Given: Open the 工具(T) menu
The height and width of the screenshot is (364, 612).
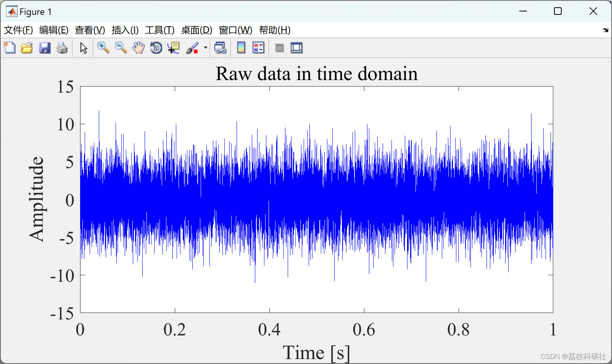Looking at the screenshot, I should [x=160, y=30].
